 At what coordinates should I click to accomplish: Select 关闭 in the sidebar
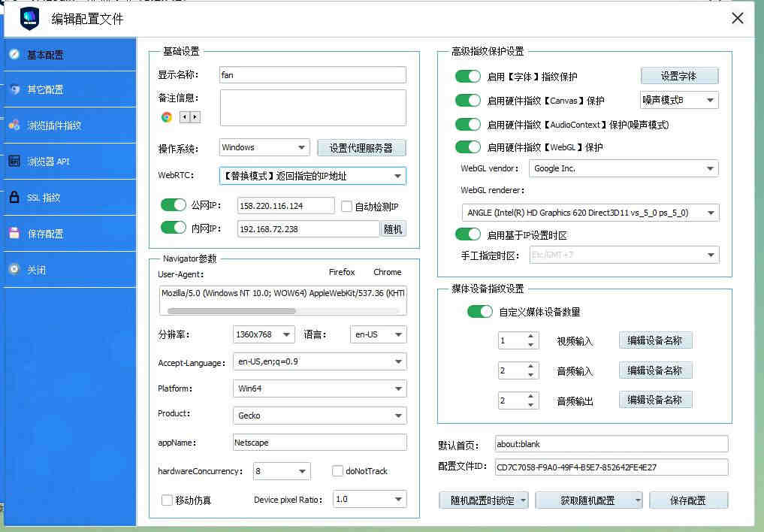click(70, 270)
